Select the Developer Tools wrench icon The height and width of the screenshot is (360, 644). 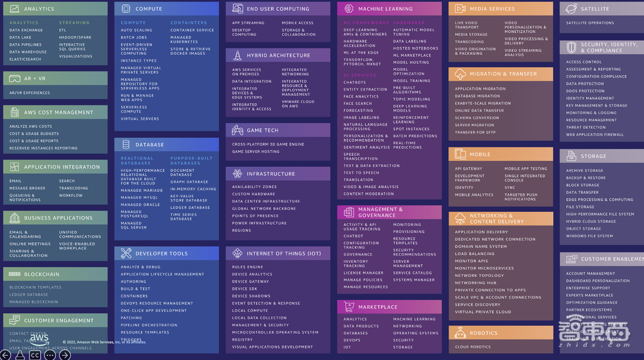pyautogui.click(x=126, y=253)
